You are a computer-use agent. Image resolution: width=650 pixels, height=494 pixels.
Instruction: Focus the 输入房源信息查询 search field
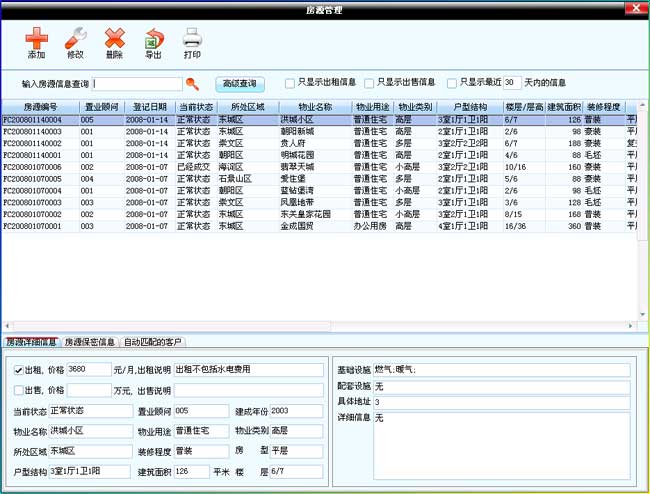point(138,84)
